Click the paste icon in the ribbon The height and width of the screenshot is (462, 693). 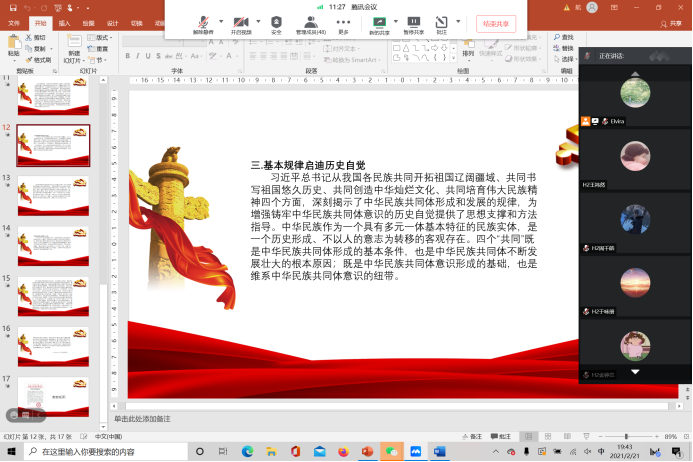13,45
